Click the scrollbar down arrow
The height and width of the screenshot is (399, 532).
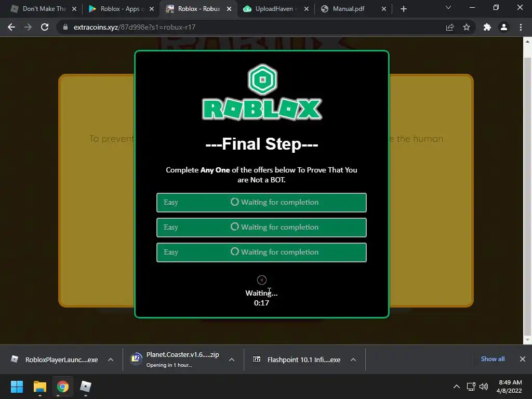(x=527, y=340)
